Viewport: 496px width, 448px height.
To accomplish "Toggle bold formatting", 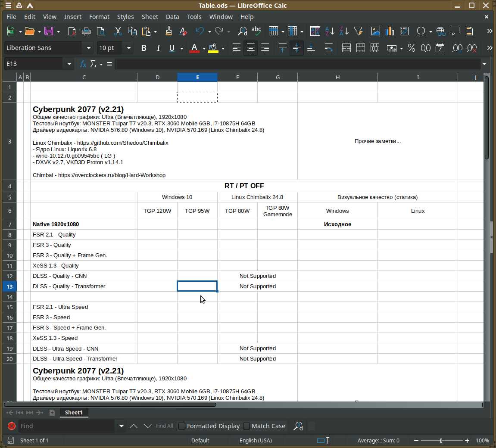I will [143, 48].
